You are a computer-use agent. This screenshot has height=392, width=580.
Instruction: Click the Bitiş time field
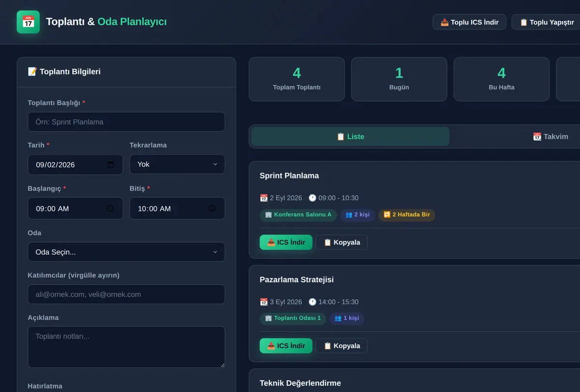tap(177, 208)
